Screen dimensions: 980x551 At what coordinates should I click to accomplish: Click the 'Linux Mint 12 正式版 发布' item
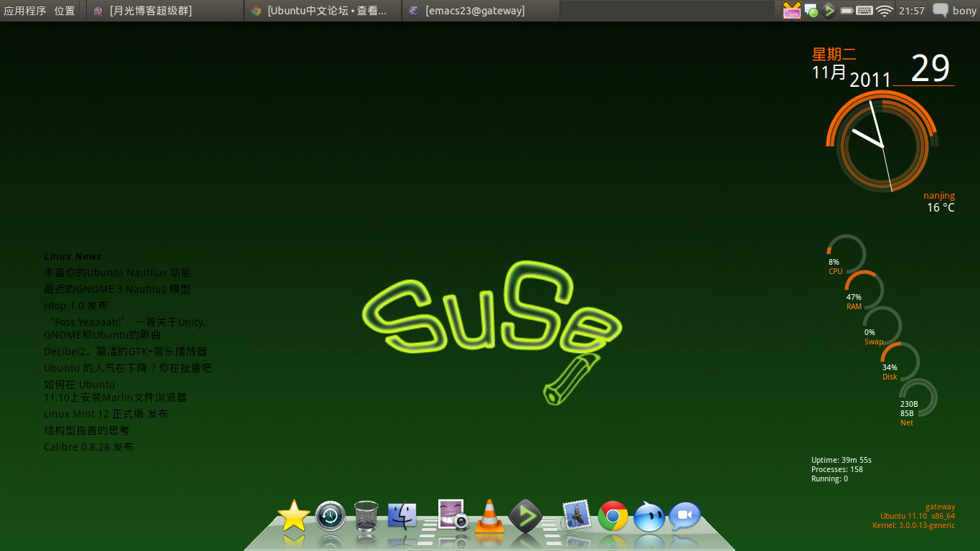pos(106,414)
